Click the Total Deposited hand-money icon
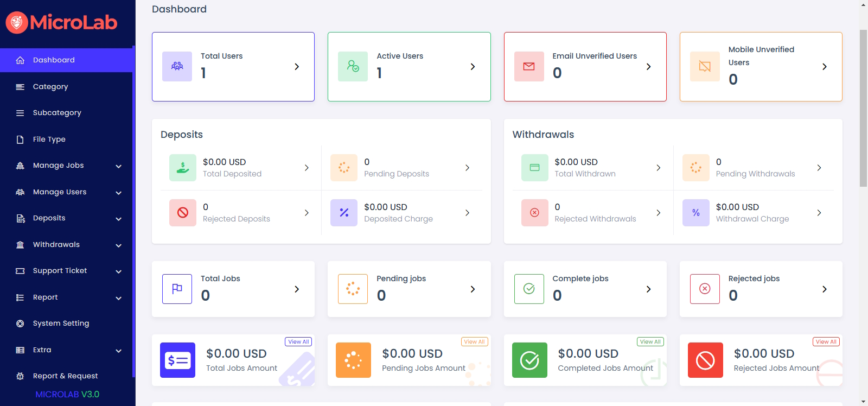This screenshot has width=868, height=406. tap(183, 168)
